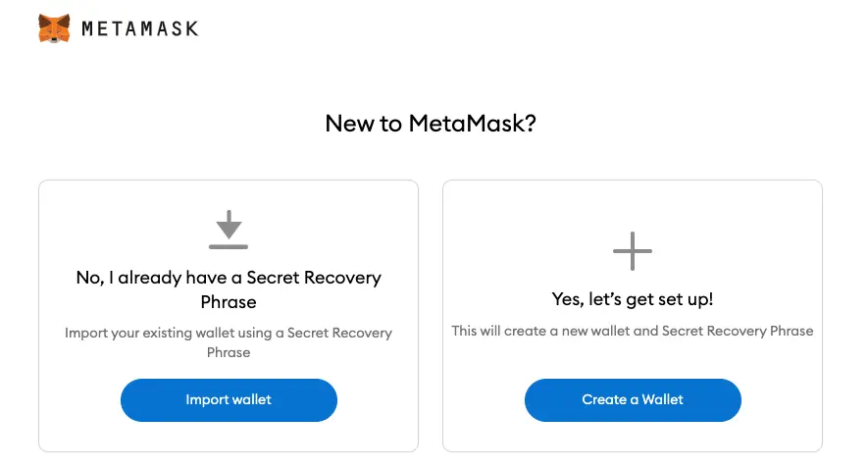Image resolution: width=868 pixels, height=468 pixels.
Task: Click "Secret Recovery Phrase" in create wallet description
Action: click(738, 331)
